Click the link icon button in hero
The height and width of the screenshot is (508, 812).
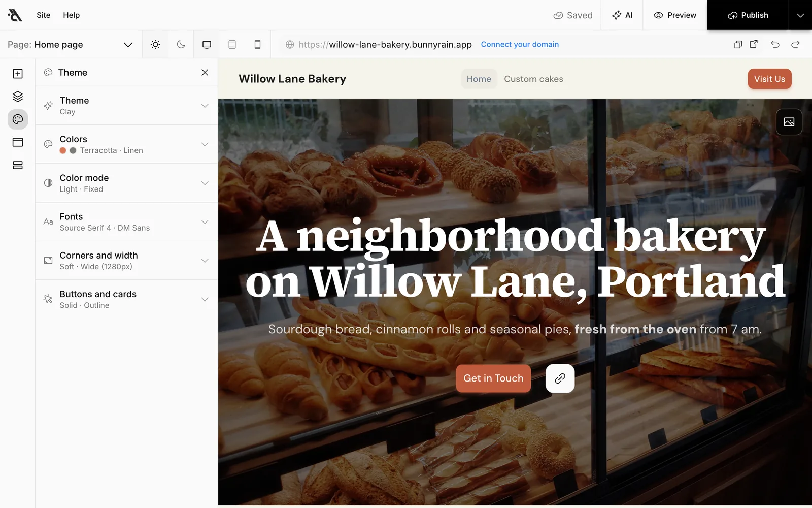[x=560, y=378]
